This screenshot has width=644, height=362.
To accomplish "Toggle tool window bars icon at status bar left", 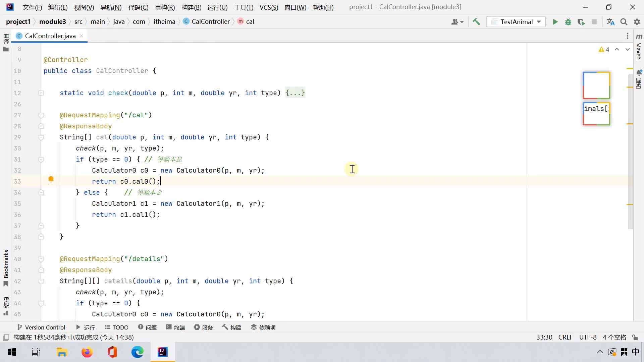I will point(6,337).
